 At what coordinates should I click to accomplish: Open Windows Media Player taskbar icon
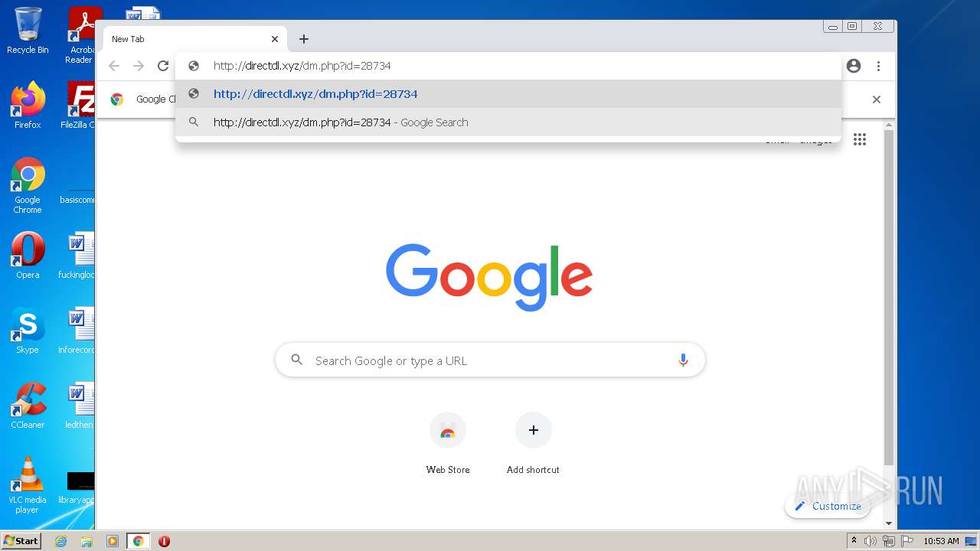tap(113, 541)
